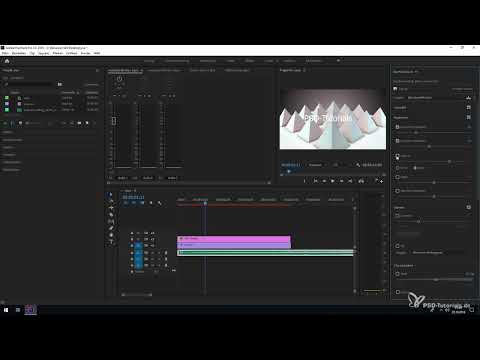Enable the DeEss checkbox in Essential Sound
The height and width of the screenshot is (360, 480).
click(x=397, y=177)
